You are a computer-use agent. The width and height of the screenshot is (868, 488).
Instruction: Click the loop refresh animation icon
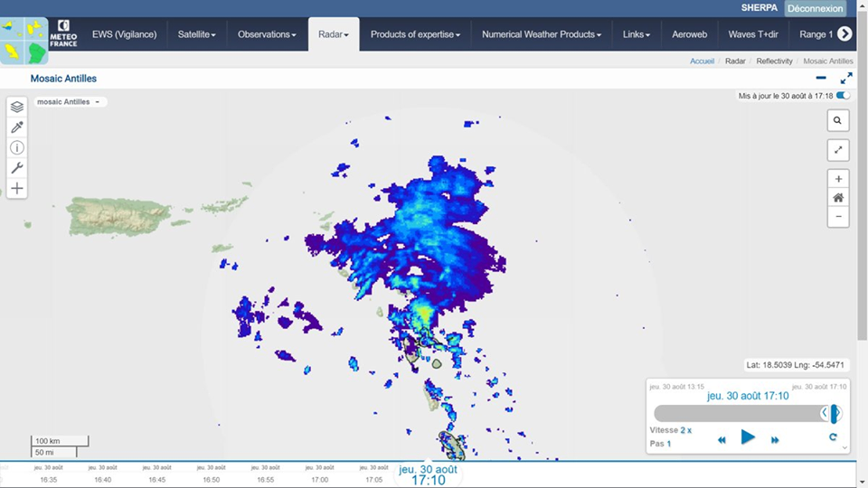pyautogui.click(x=833, y=437)
